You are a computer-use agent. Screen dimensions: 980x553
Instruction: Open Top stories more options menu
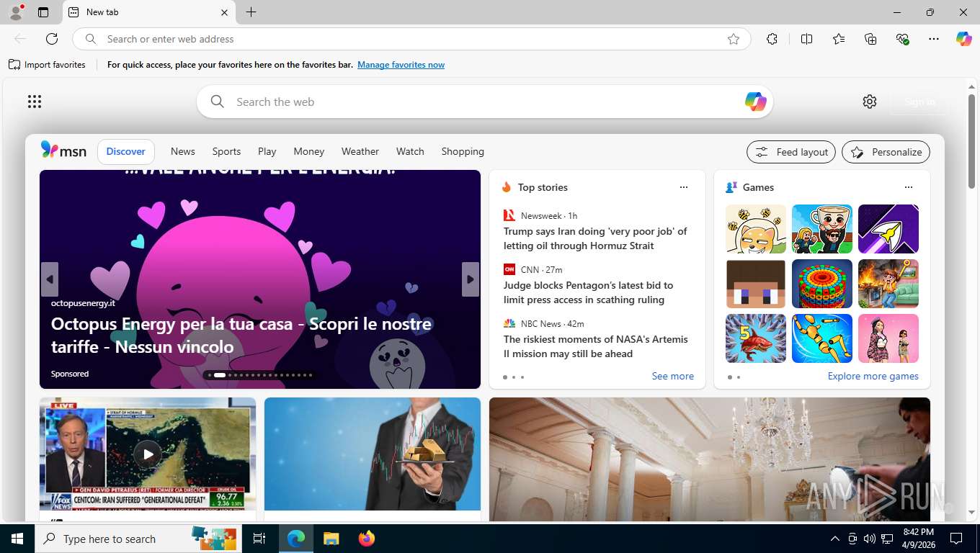[x=684, y=187]
